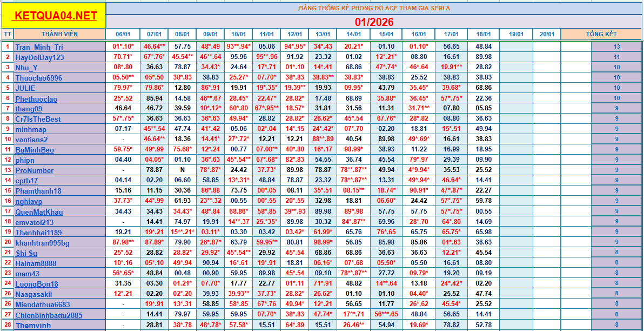Open member link LuongBon18
The width and height of the screenshot is (644, 331).
37,284
